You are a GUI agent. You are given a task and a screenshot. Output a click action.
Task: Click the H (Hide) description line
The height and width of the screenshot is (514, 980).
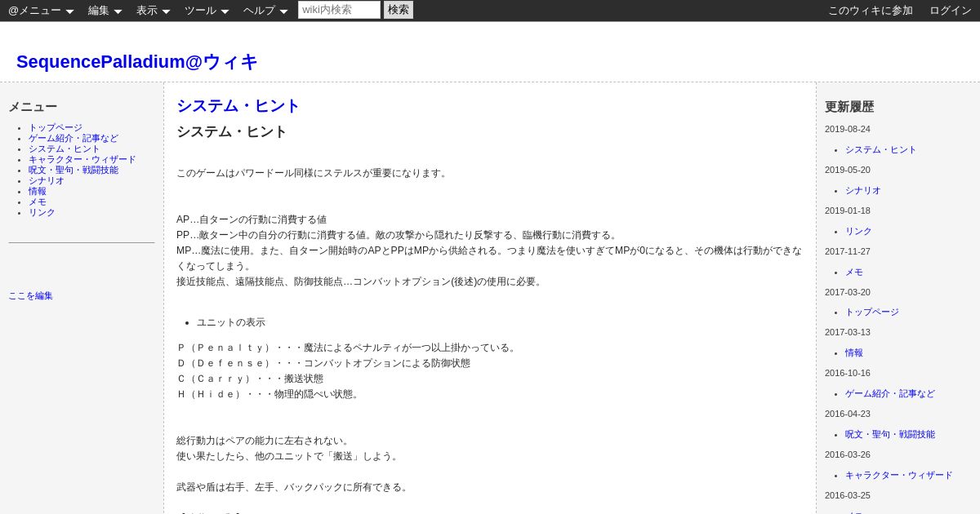(269, 394)
